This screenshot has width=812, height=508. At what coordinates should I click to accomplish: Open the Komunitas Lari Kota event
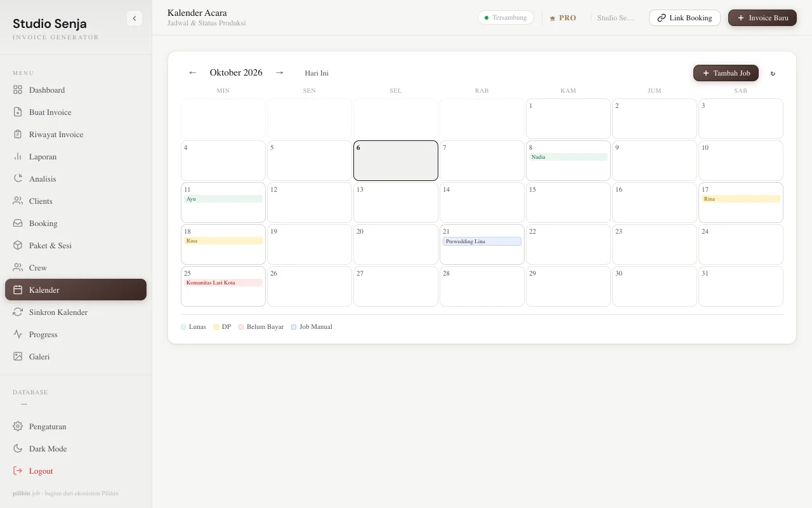point(223,283)
